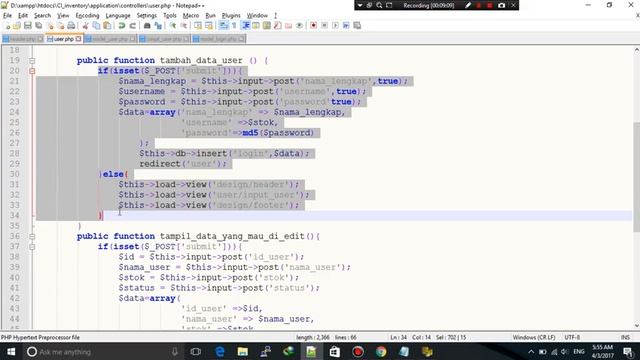Click the Copy toolbar icon
The height and width of the screenshot is (360, 640).
96,26
